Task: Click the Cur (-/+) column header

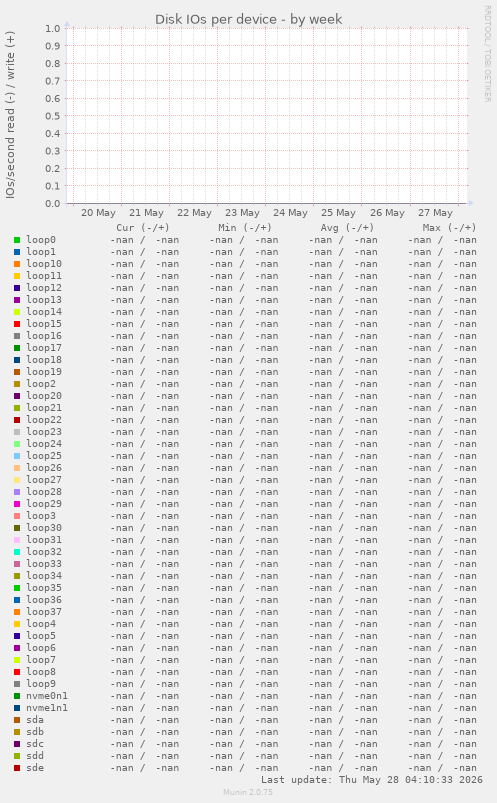Action: point(143,228)
